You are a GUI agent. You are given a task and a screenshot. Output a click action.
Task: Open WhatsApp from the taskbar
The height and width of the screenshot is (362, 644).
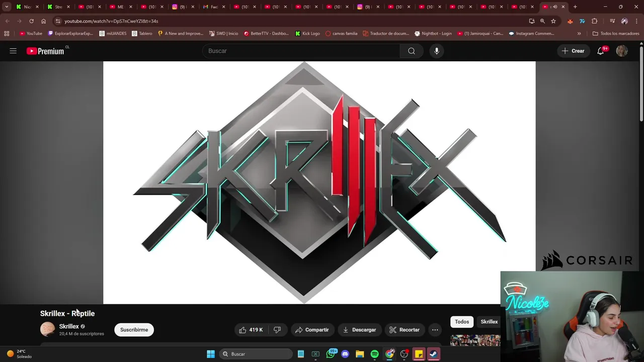click(x=331, y=354)
